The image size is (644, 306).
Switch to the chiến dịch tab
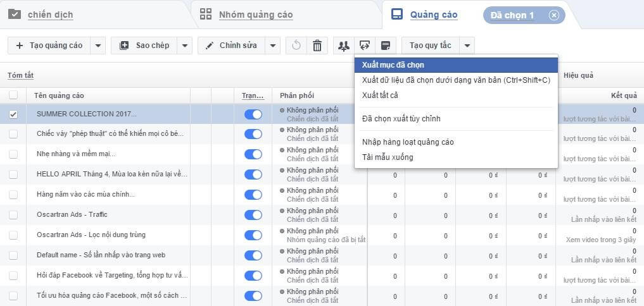51,15
